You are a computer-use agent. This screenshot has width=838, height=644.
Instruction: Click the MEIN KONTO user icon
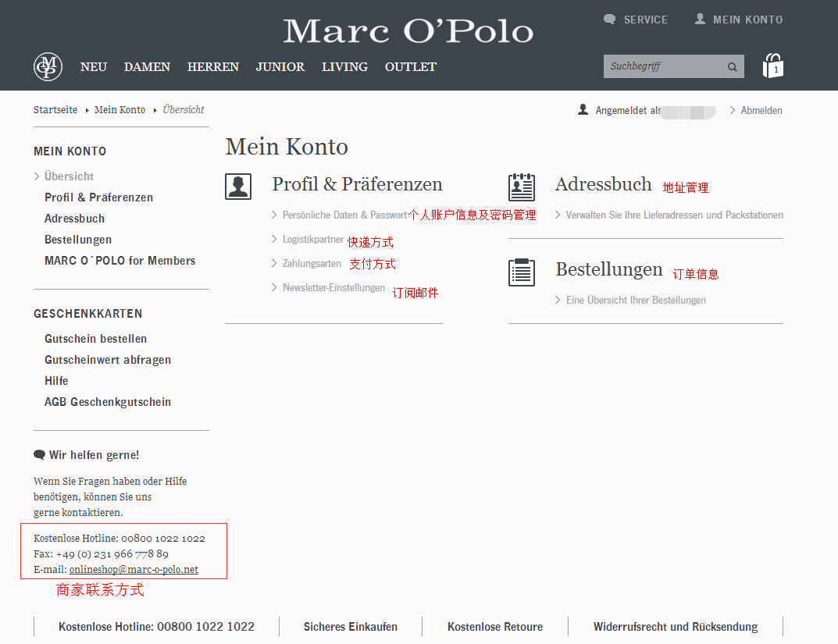(700, 19)
